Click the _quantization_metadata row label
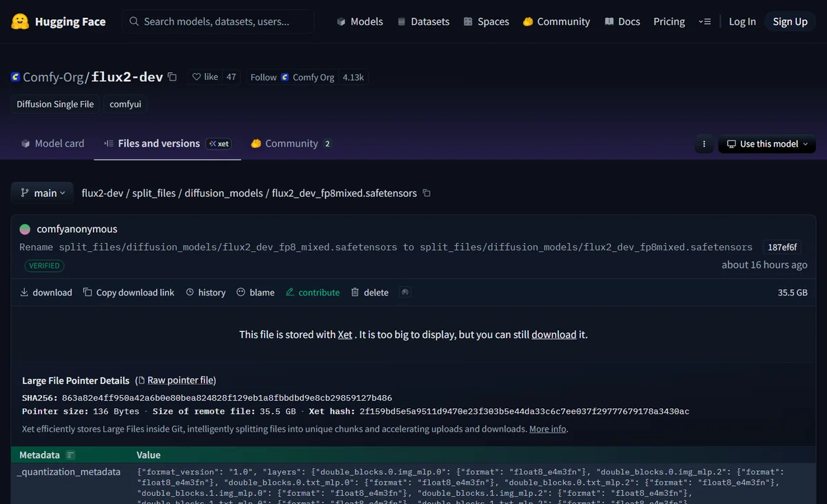Viewport: 827px width, 504px height. tap(70, 472)
